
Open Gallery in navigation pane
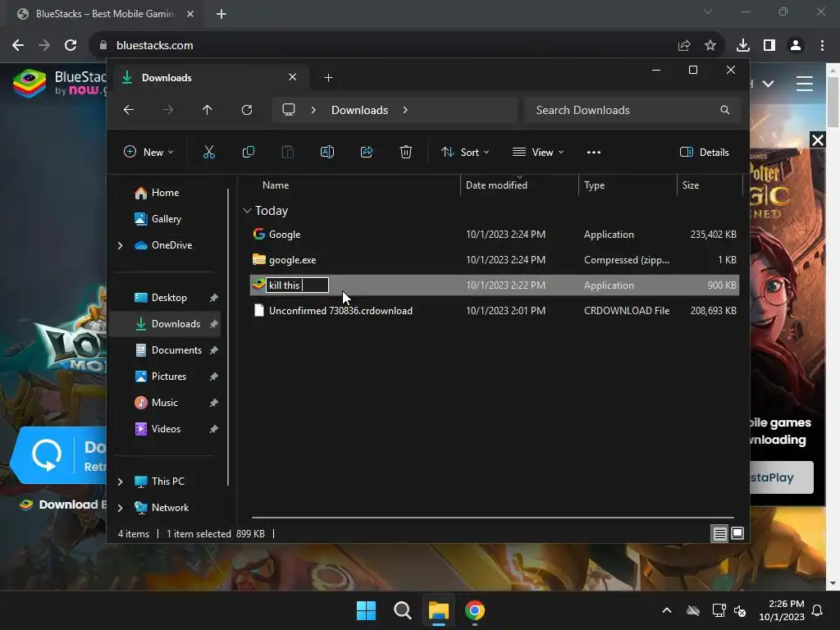(166, 219)
